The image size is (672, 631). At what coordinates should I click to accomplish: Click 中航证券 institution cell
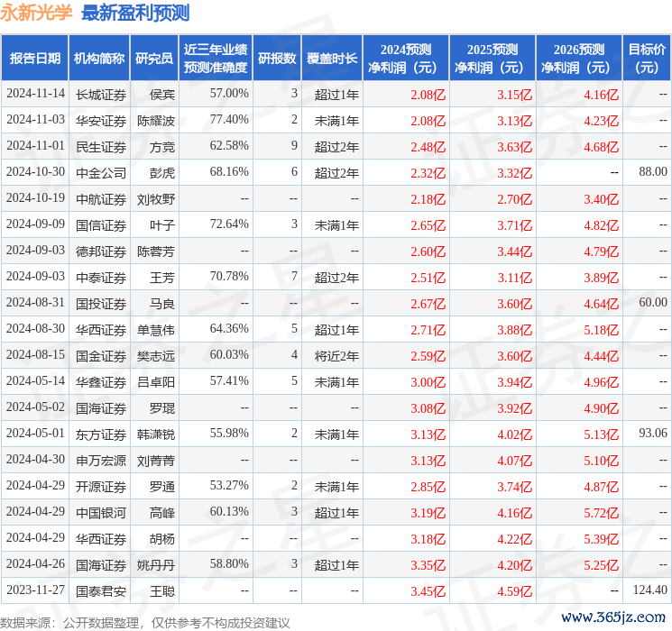[x=101, y=199]
